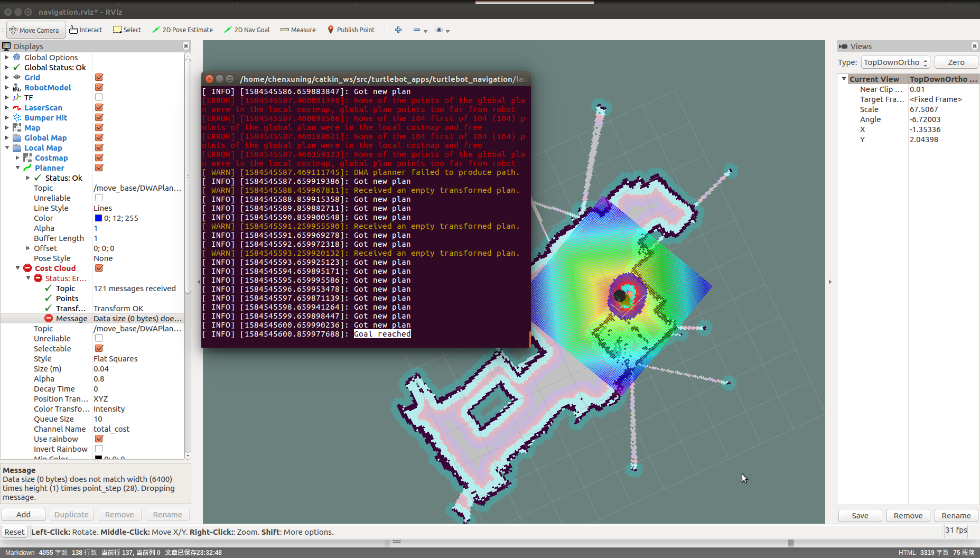The image size is (980, 558).
Task: Click the Global Options gear icon
Action: [17, 57]
